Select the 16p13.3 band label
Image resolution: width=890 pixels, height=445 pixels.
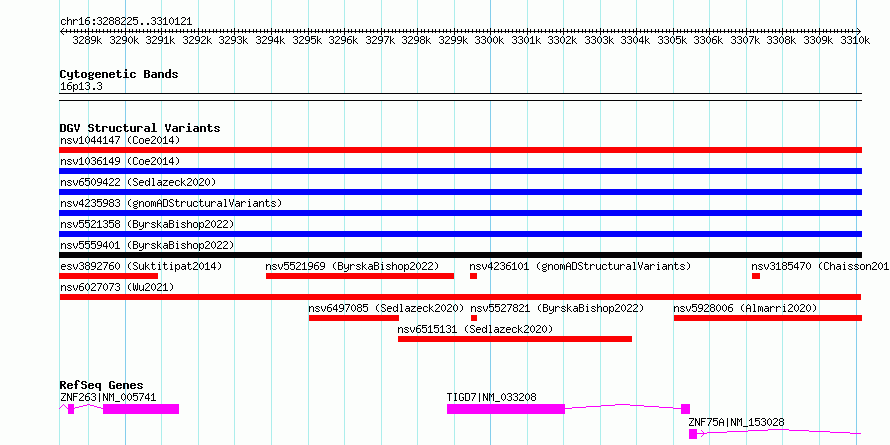[81, 87]
